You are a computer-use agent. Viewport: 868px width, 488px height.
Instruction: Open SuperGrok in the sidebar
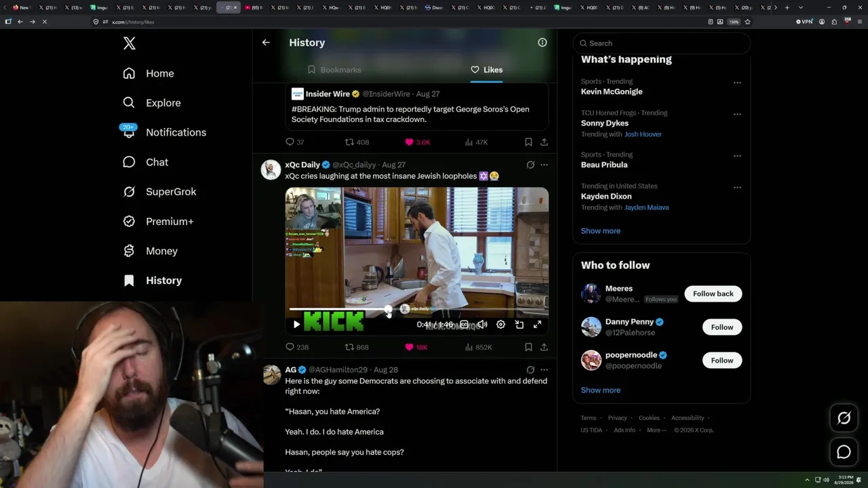(159, 192)
